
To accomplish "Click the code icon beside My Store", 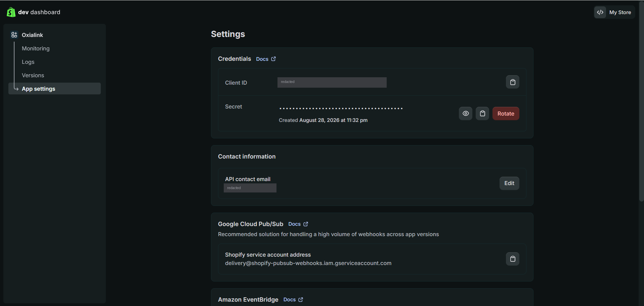I will tap(600, 12).
